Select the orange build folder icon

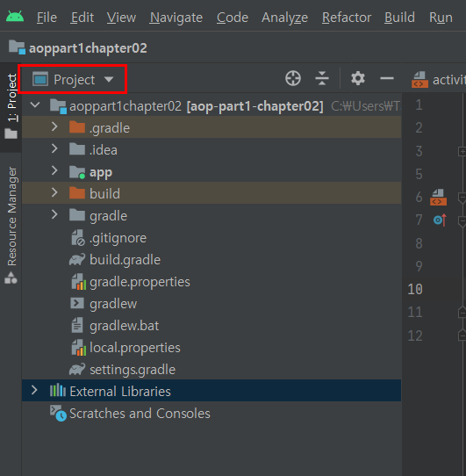coord(77,192)
